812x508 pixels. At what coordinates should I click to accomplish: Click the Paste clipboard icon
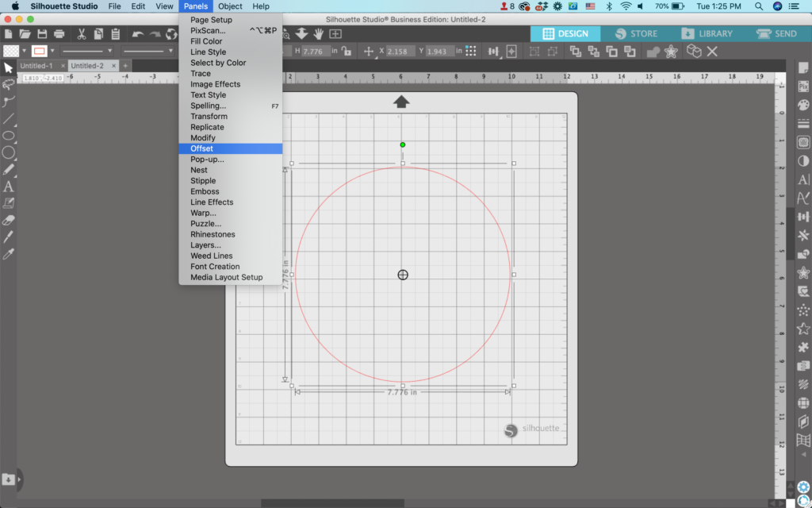click(x=116, y=34)
